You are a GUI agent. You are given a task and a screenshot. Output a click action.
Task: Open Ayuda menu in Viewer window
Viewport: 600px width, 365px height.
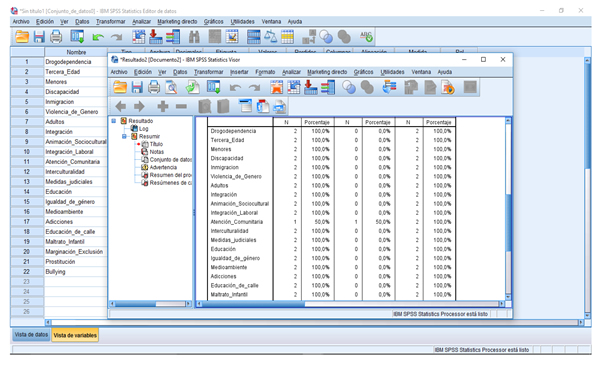(x=445, y=72)
